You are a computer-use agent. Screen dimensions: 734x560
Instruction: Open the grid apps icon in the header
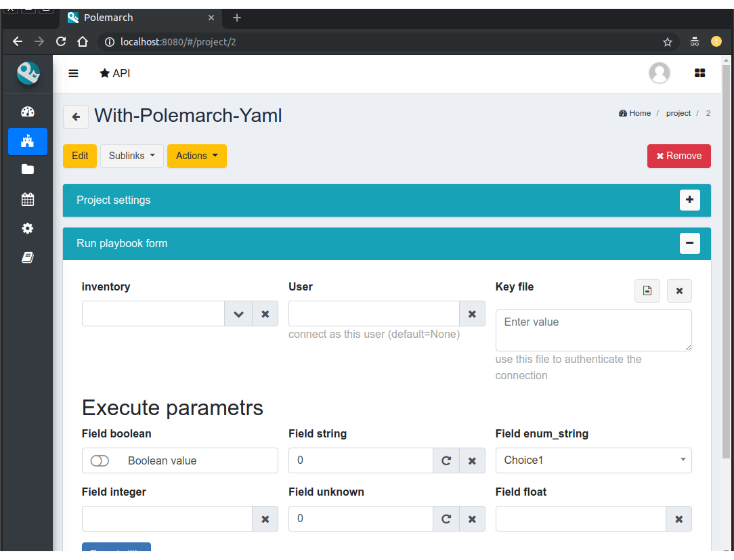(x=699, y=73)
